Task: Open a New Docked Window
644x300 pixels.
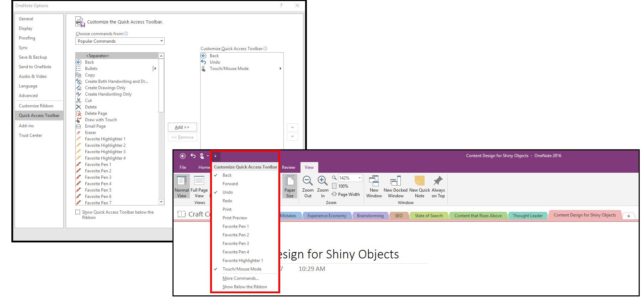Action: point(395,187)
